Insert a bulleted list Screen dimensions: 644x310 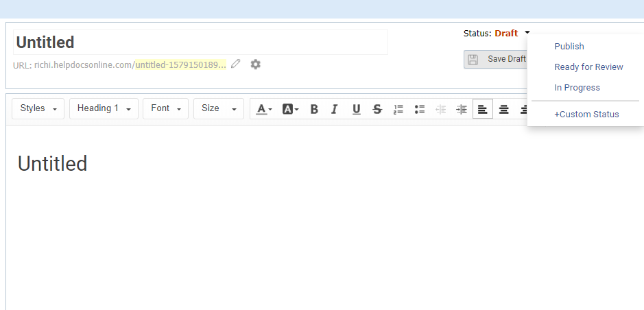[x=420, y=109]
